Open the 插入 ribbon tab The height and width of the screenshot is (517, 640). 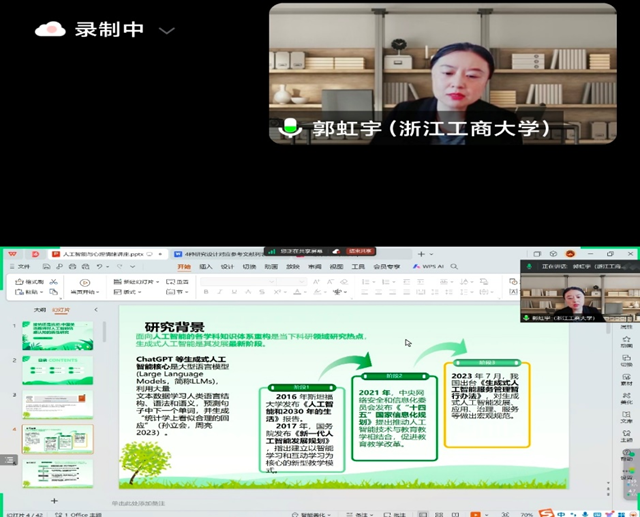(206, 267)
